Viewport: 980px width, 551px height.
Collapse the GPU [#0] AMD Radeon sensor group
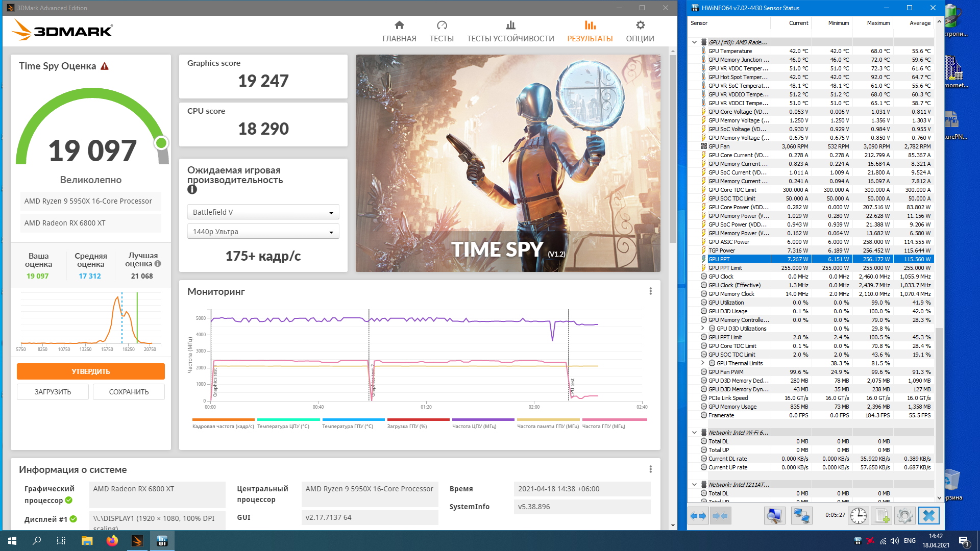coord(694,42)
